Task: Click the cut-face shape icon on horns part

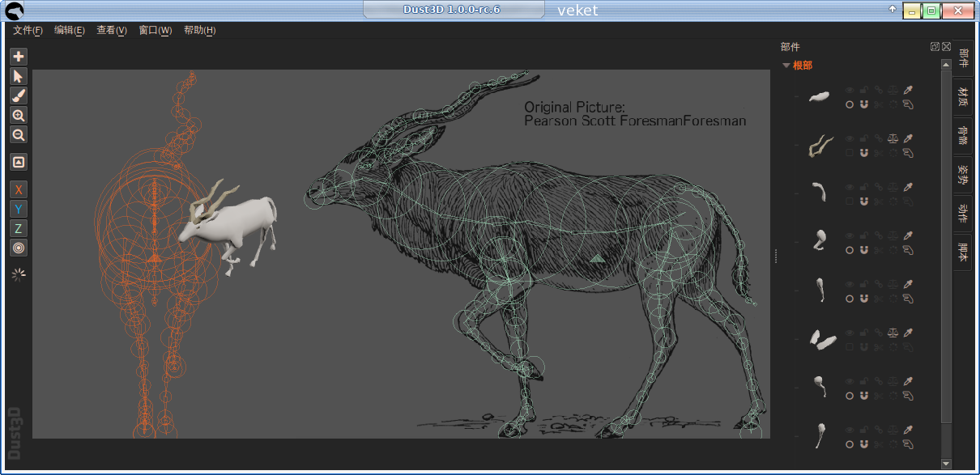Action: pos(908,153)
